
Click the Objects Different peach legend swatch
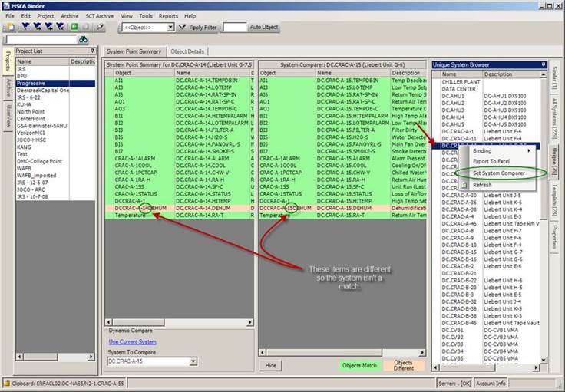coord(403,365)
